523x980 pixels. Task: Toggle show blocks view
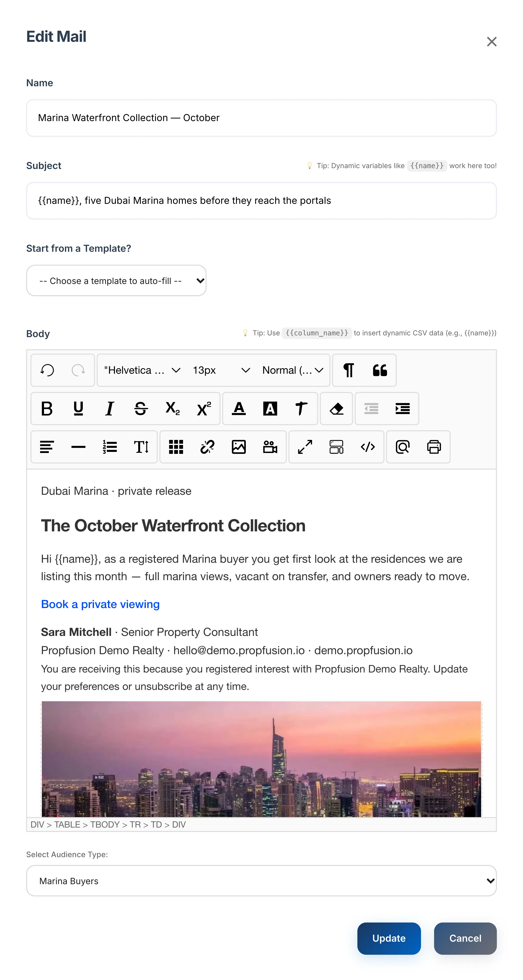coord(336,447)
